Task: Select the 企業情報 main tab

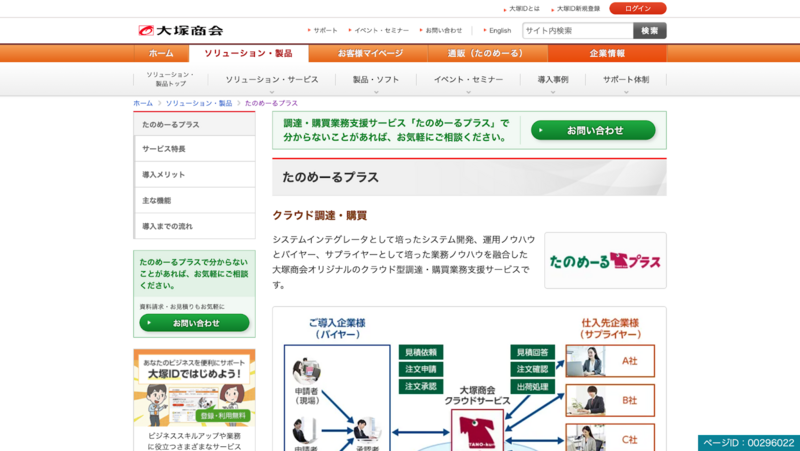Action: tap(607, 54)
